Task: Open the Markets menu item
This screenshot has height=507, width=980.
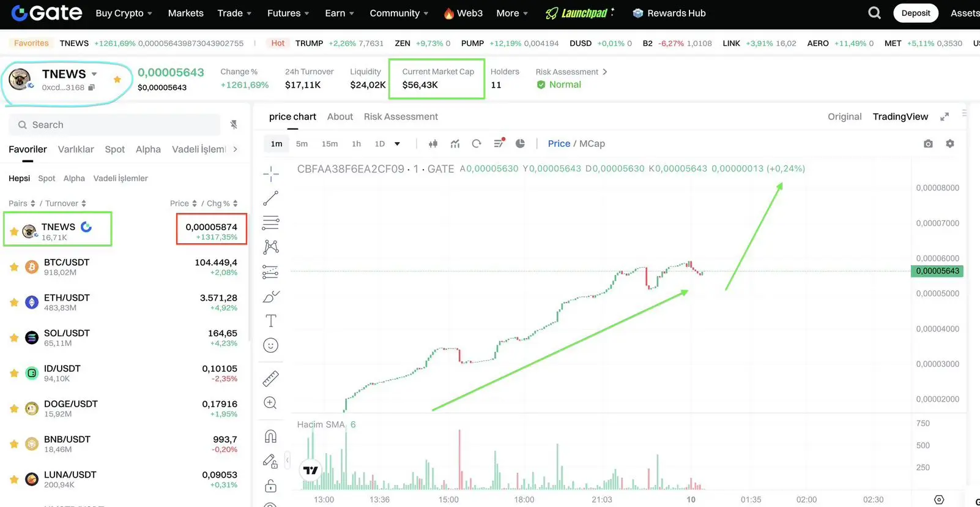Action: [186, 13]
